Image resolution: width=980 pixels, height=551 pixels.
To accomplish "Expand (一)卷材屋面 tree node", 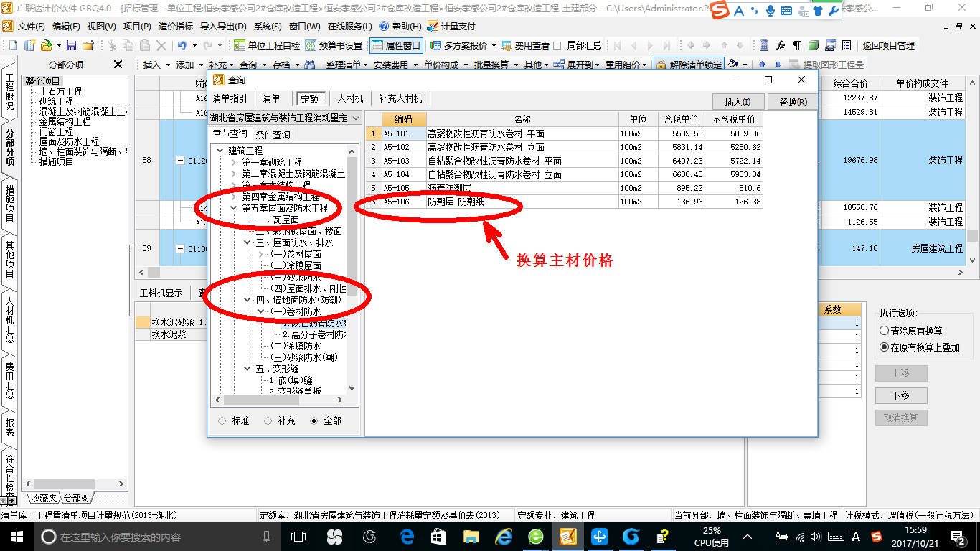I will (x=261, y=254).
